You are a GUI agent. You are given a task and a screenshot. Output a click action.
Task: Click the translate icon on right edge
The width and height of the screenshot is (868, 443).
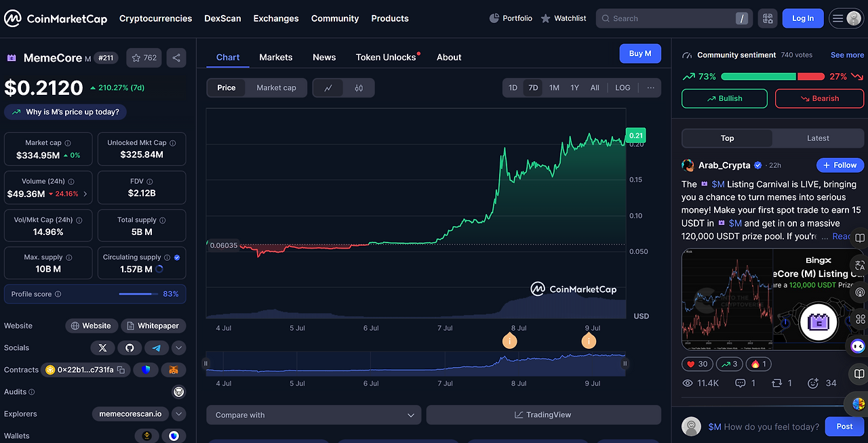(859, 265)
